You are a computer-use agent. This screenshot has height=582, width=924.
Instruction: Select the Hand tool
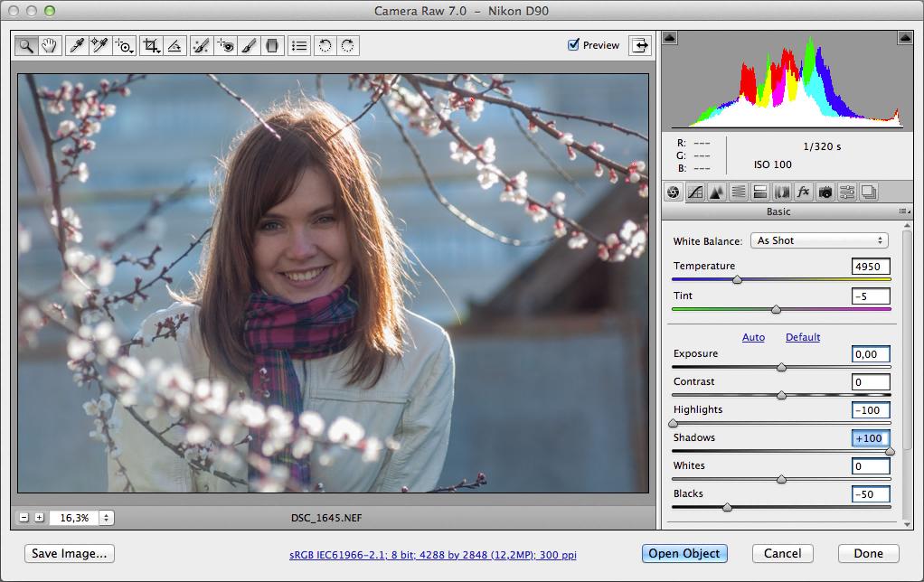point(49,44)
